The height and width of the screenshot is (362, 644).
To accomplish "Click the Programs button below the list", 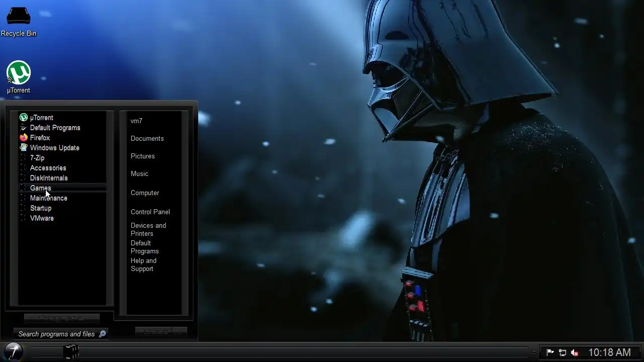I will [x=61, y=318].
